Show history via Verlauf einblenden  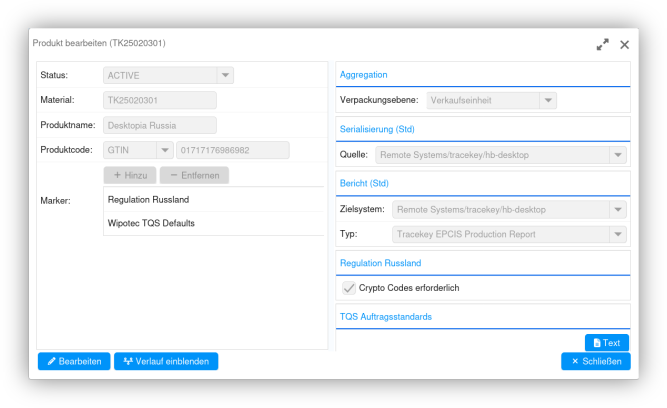pos(166,361)
